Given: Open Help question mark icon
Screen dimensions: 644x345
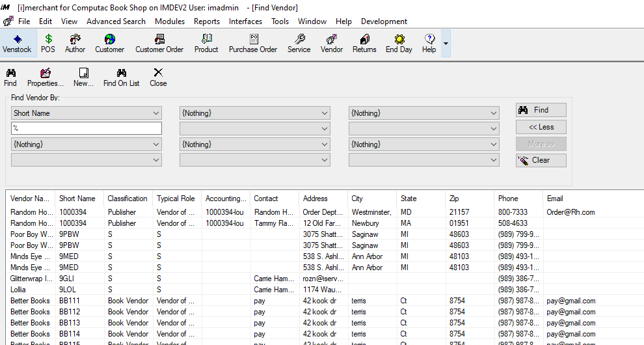Looking at the screenshot, I should 429,44.
